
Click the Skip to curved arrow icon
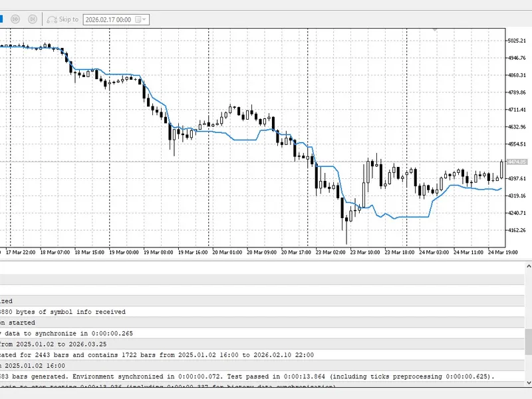click(52, 20)
